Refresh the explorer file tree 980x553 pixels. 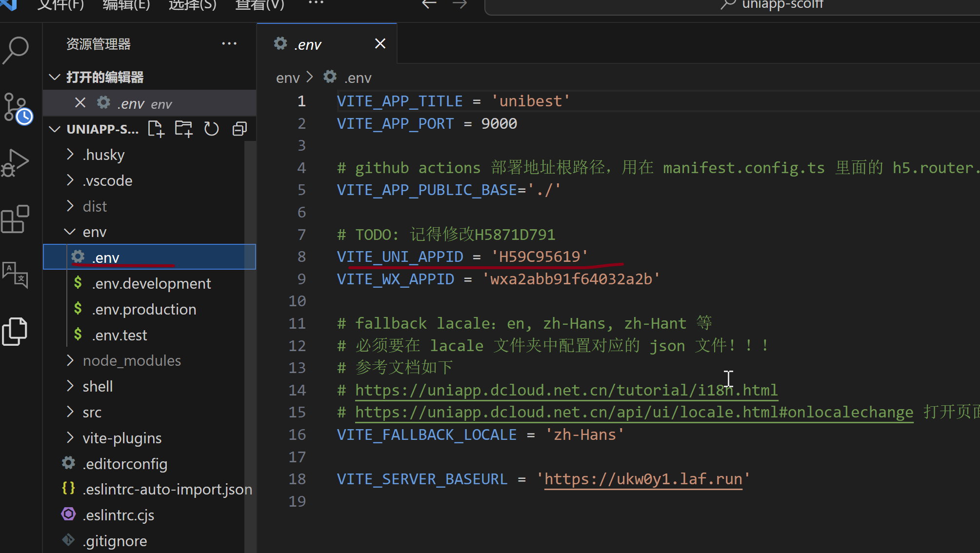(x=211, y=129)
